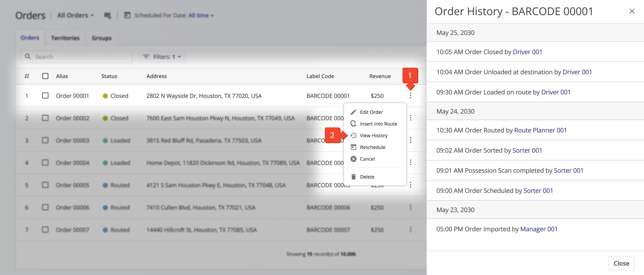Click the View History clock icon
The height and width of the screenshot is (275, 644).
click(353, 136)
